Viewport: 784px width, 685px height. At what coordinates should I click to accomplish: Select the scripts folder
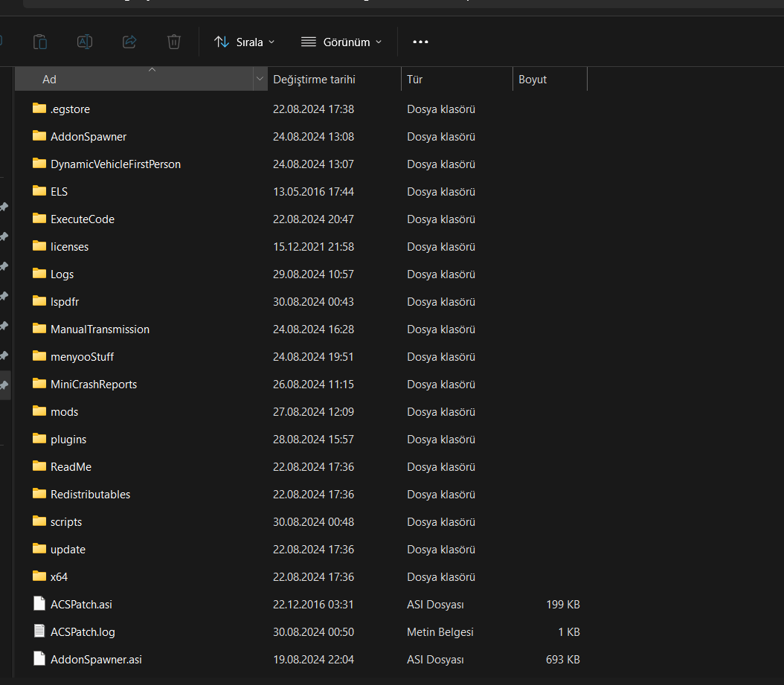[66, 521]
